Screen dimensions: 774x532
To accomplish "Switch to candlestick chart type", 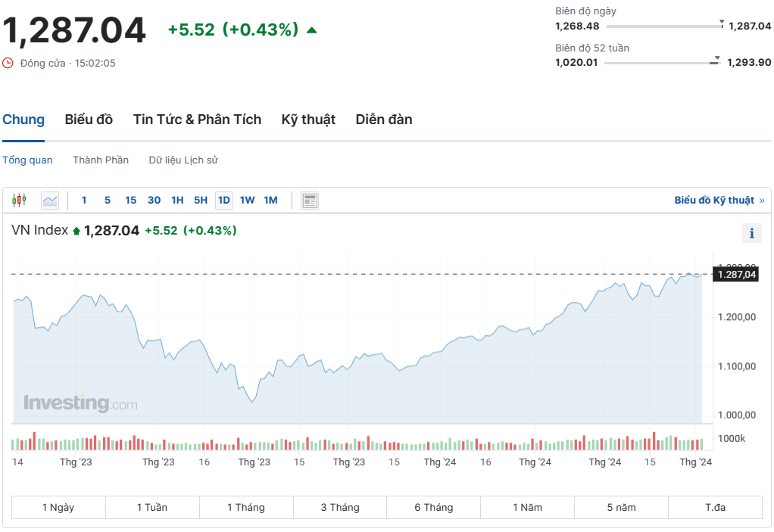I will coord(19,201).
